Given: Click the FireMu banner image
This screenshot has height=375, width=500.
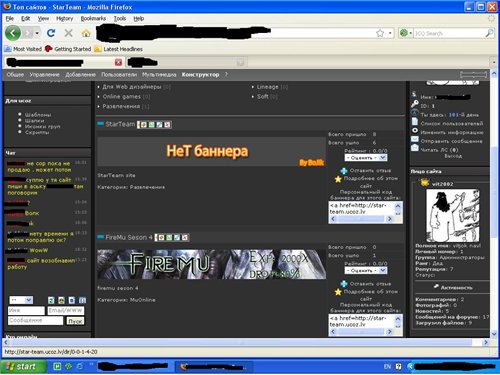Looking at the screenshot, I should point(212,264).
